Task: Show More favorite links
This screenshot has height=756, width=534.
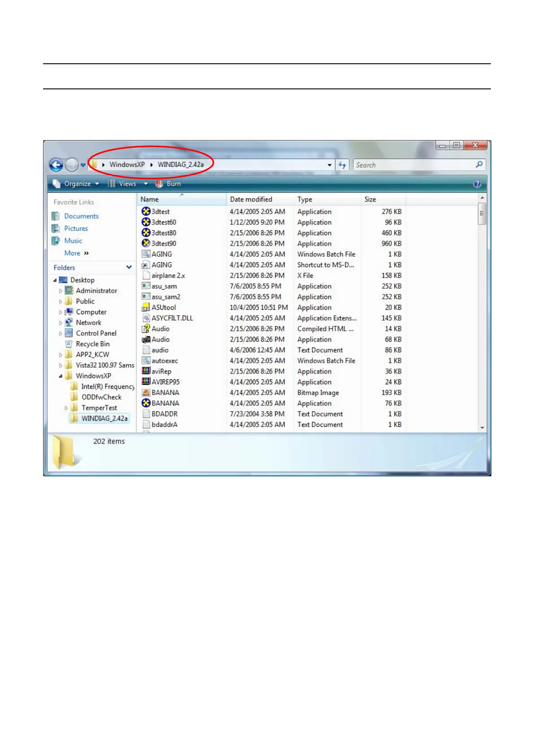Action: [76, 253]
